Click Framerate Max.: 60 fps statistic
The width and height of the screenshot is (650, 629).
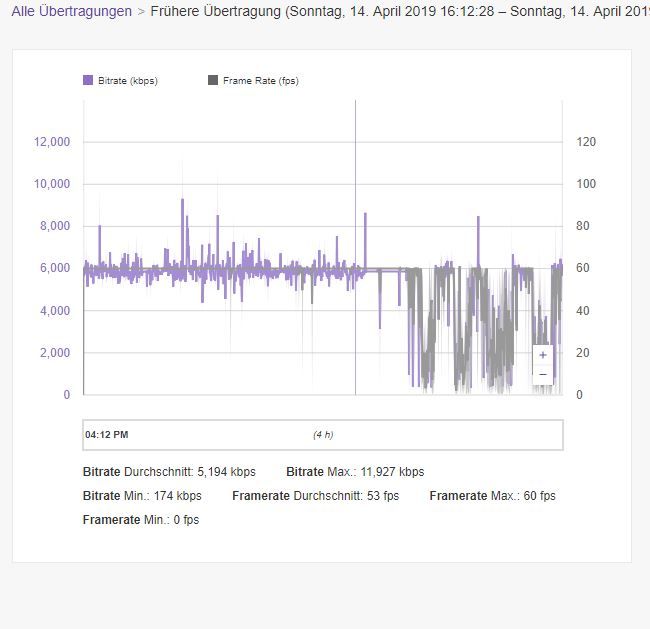[492, 496]
